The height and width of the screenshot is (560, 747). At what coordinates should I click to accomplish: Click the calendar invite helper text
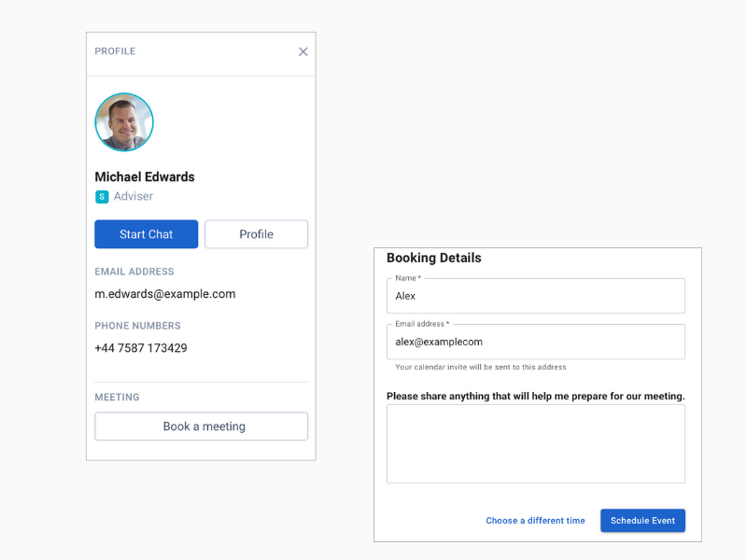(481, 367)
